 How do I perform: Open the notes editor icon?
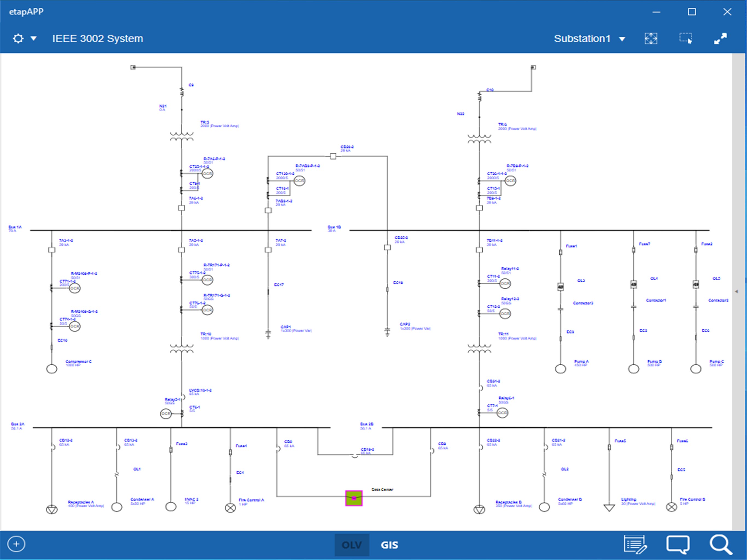pyautogui.click(x=635, y=544)
